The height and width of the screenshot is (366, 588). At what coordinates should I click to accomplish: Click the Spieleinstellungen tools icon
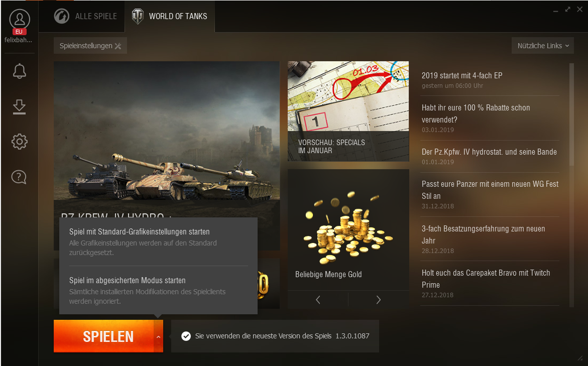117,46
